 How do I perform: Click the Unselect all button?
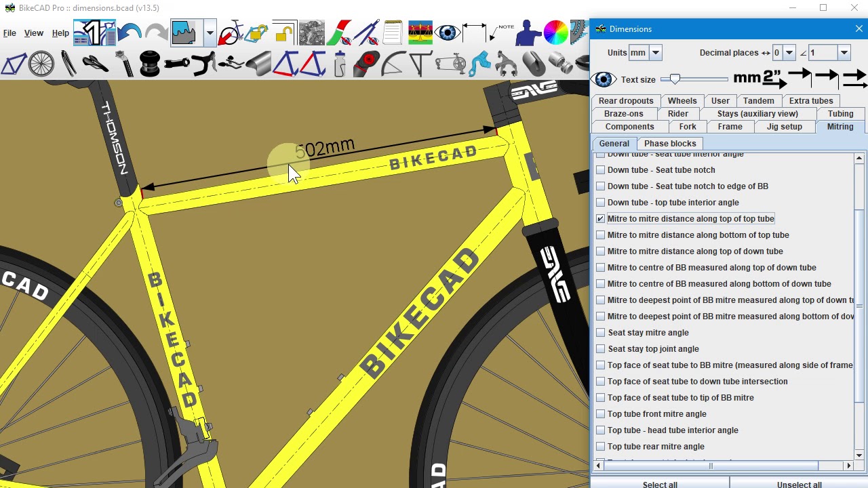799,483
